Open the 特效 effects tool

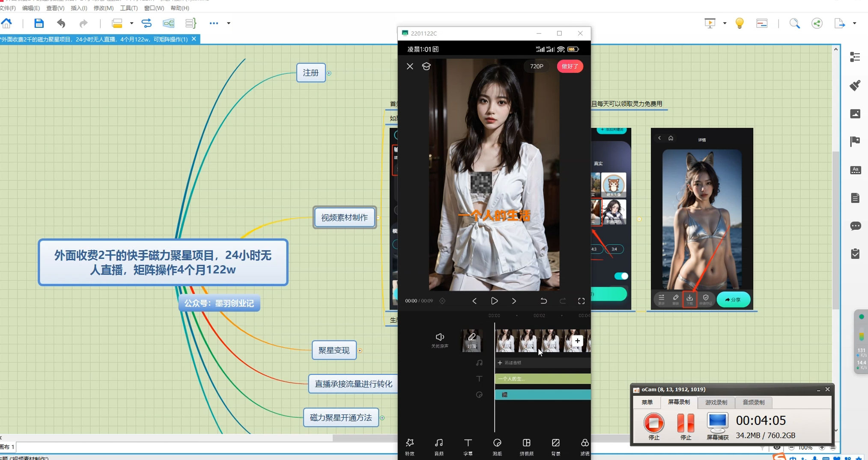tap(409, 446)
